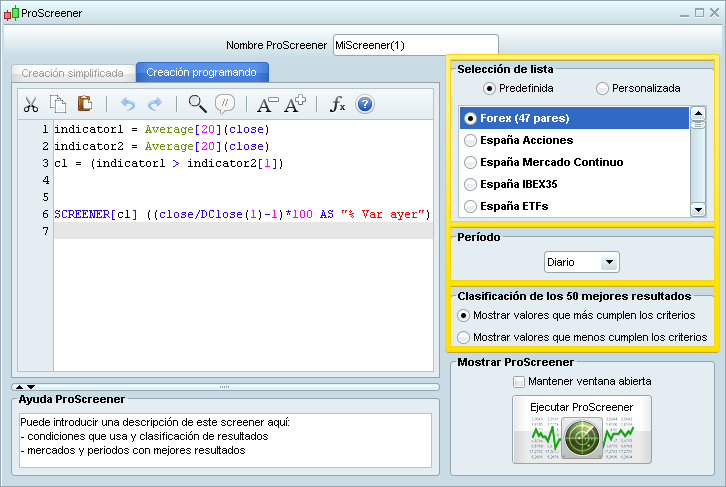Choose Mostrar valores que menos cumplen
This screenshot has width=726, height=487.
(x=463, y=337)
